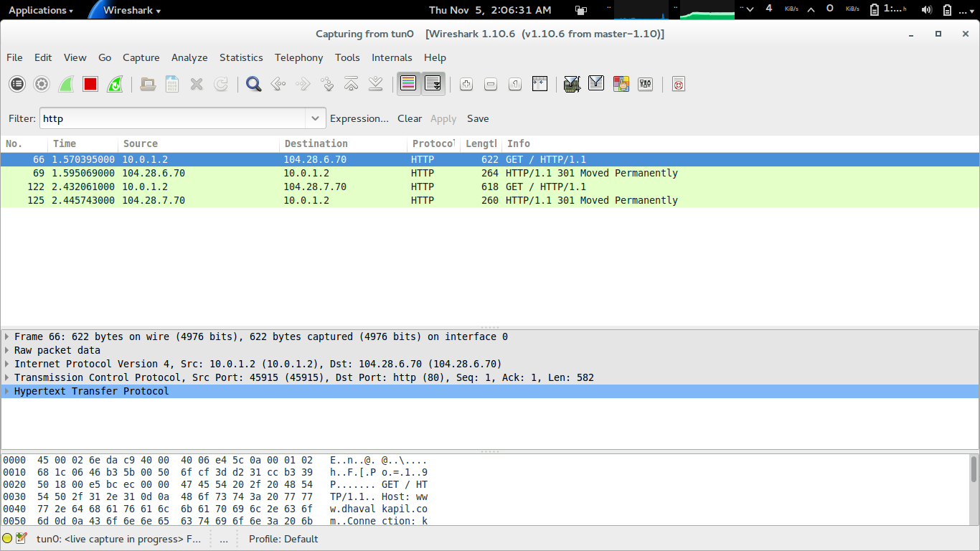Open display filters icon
The width and height of the screenshot is (980, 551).
pos(596,84)
